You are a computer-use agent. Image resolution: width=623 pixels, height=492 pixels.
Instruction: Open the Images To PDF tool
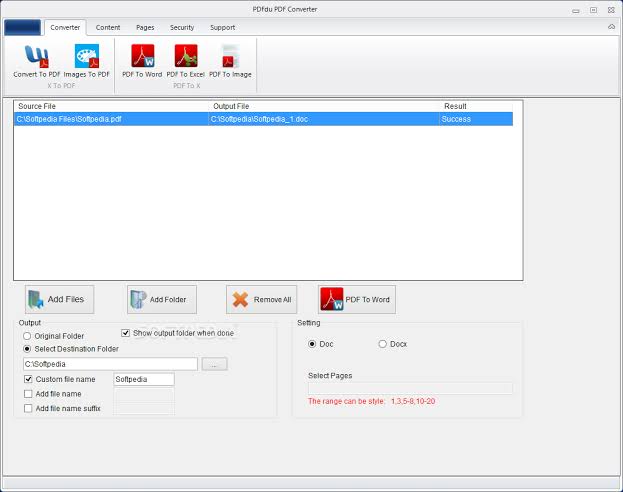click(86, 61)
